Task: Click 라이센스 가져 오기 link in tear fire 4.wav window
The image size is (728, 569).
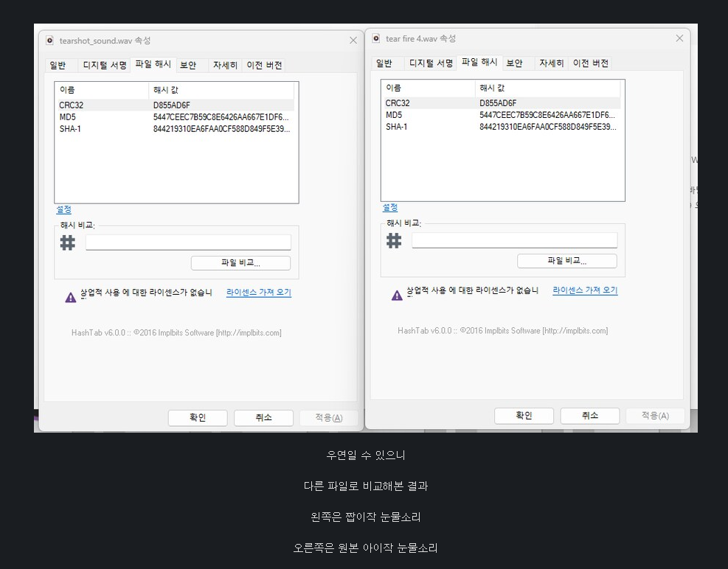Action: click(x=585, y=290)
